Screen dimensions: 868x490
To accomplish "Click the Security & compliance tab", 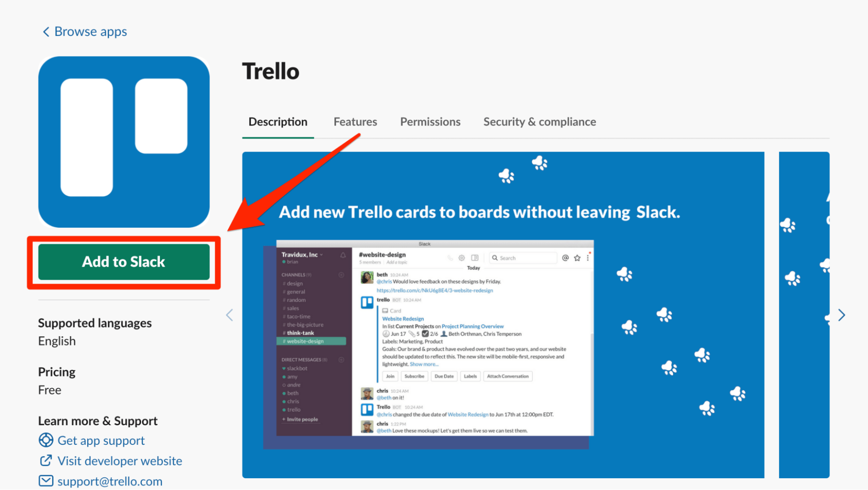I will point(540,122).
